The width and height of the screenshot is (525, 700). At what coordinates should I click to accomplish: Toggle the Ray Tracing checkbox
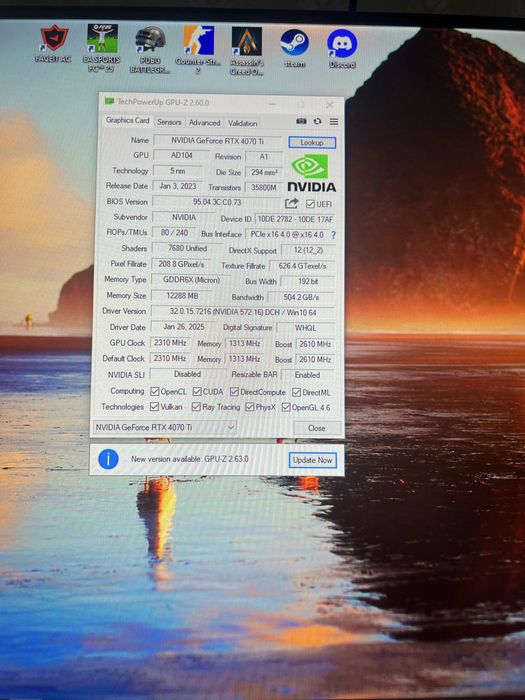coord(196,407)
